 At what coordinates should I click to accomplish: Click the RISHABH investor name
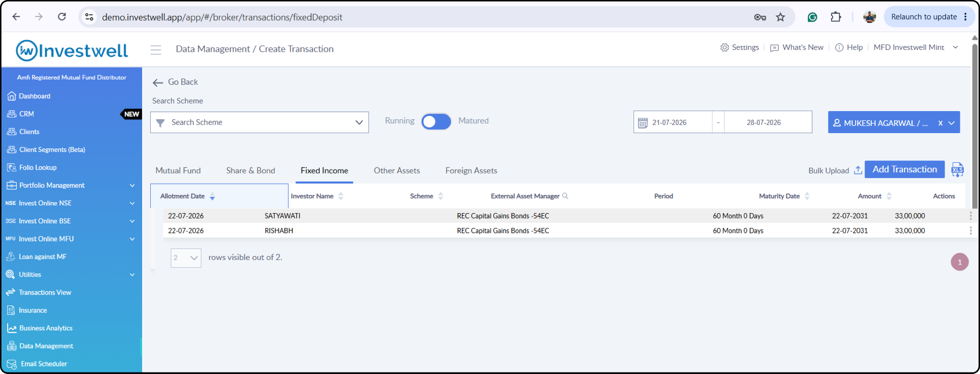(279, 231)
